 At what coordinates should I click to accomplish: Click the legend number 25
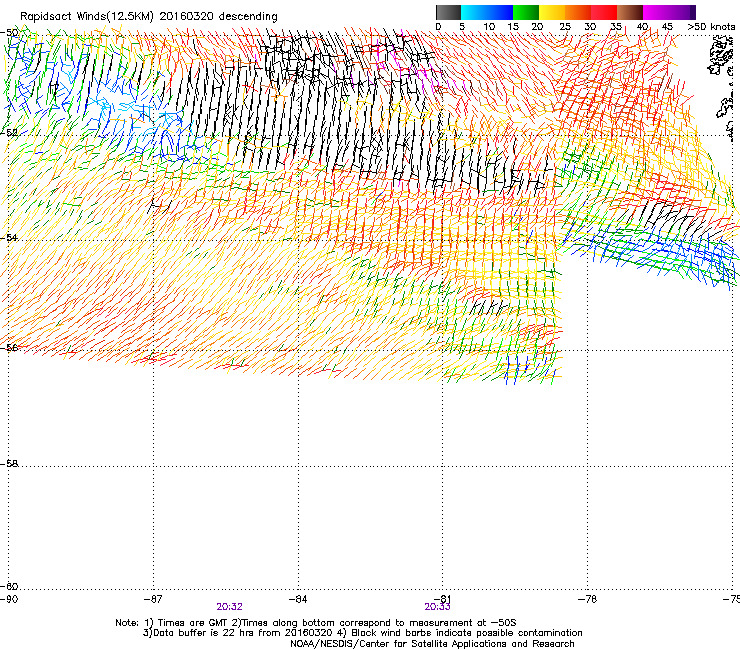click(565, 27)
